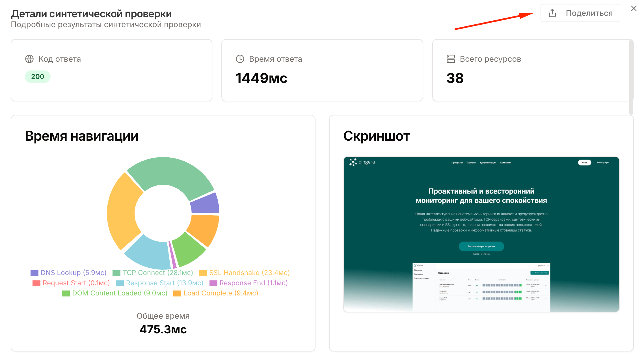644x356 pixels.
Task: Click the share arrow icon in Поделиться
Action: [x=552, y=13]
